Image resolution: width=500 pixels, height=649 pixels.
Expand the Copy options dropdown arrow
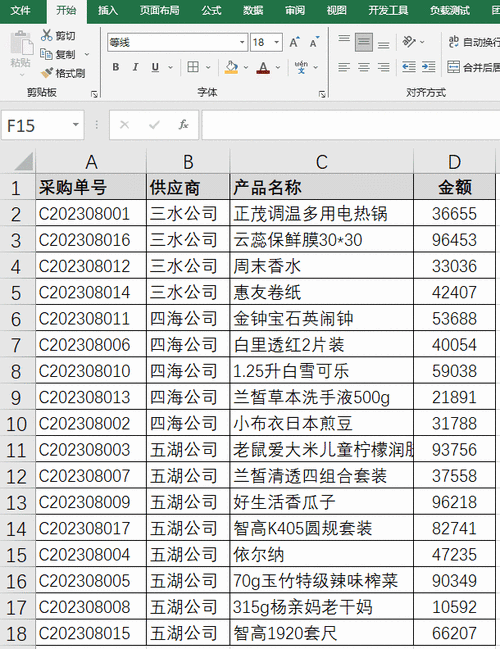click(87, 54)
